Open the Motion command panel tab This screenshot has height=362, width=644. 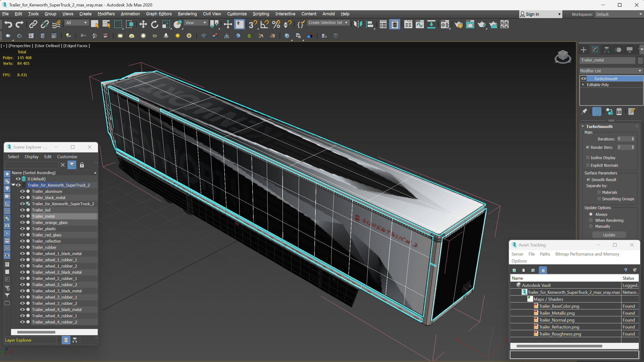point(618,50)
